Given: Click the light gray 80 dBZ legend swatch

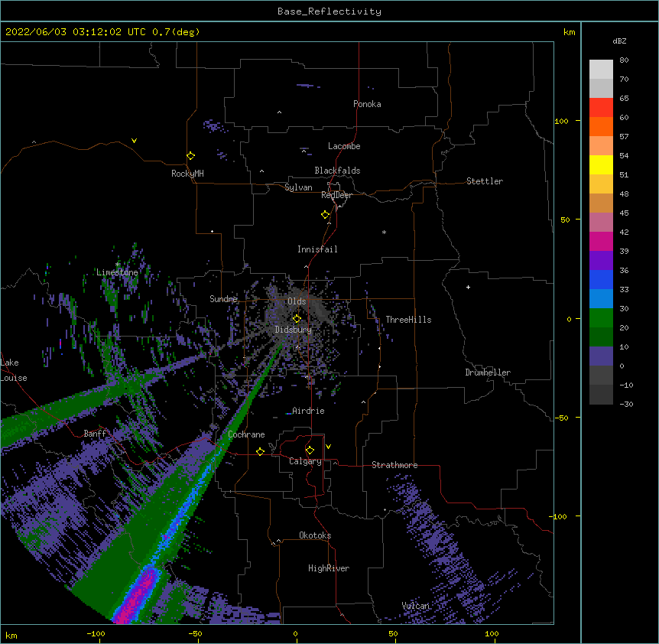Looking at the screenshot, I should click(601, 70).
